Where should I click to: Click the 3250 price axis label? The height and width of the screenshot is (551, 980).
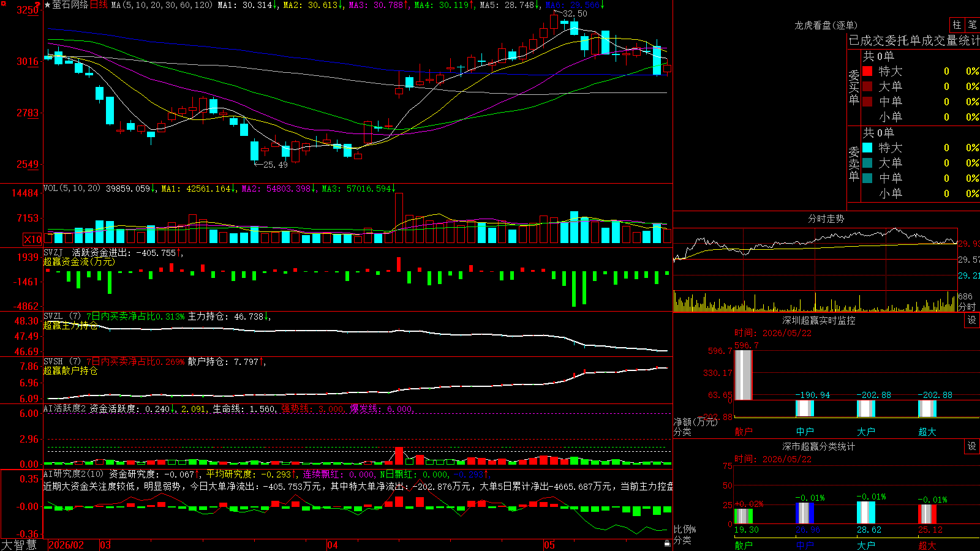[x=27, y=10]
